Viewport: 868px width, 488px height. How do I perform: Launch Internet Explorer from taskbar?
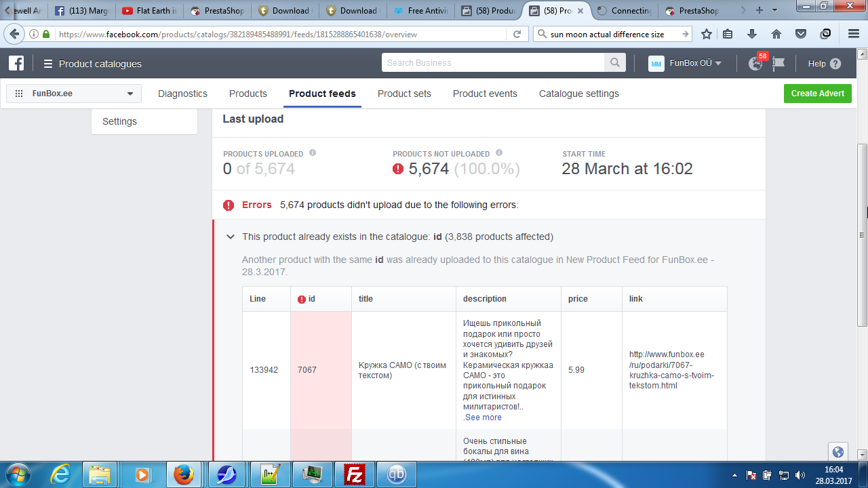[60, 474]
